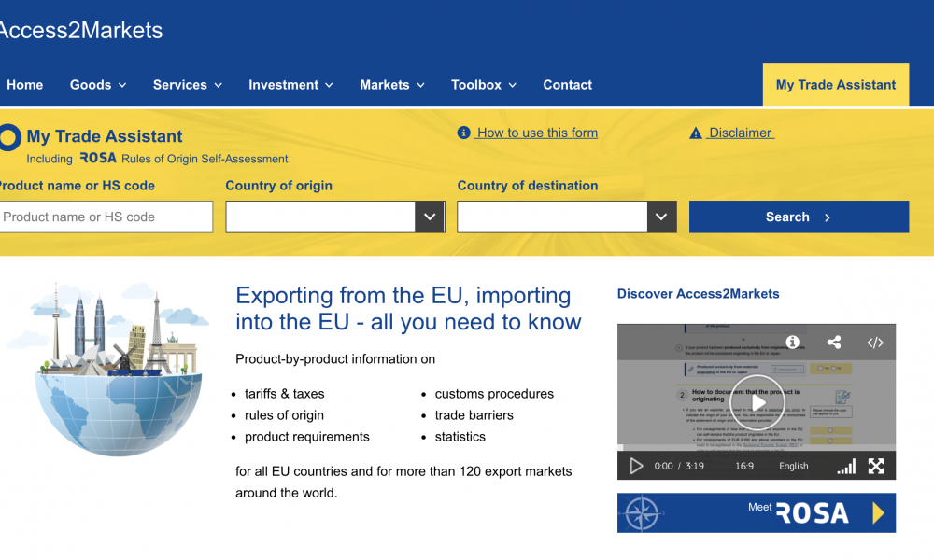Image resolution: width=934 pixels, height=560 pixels.
Task: Click the ROSA logo under My Trade Assistant
Action: tap(98, 158)
